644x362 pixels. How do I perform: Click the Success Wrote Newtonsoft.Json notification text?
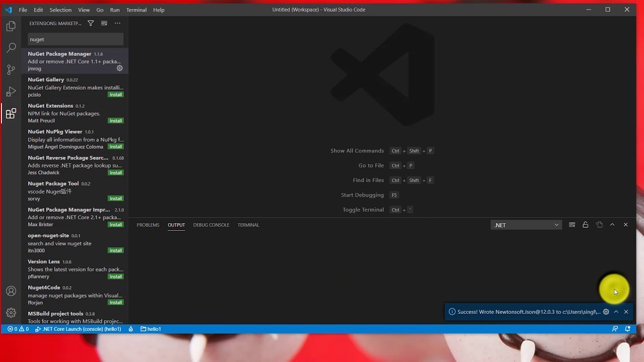(529, 312)
